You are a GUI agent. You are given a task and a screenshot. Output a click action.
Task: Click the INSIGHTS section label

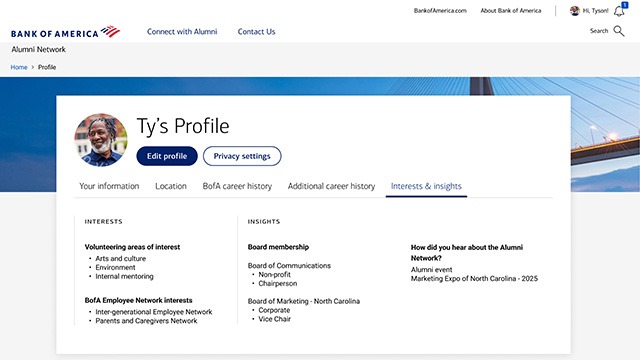coord(264,222)
